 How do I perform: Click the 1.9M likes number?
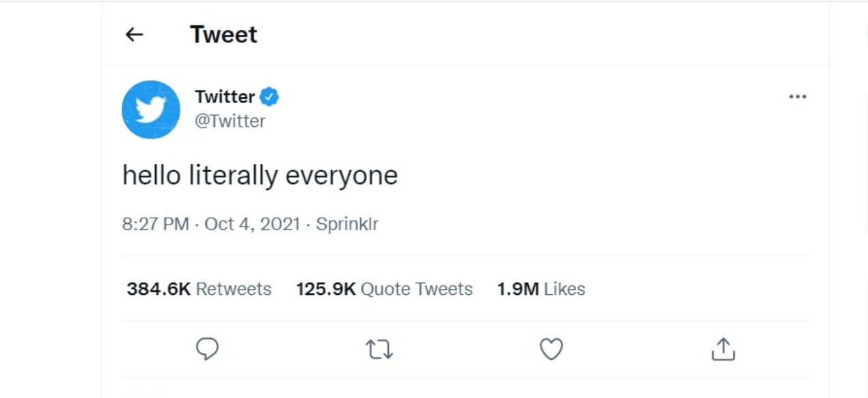click(x=518, y=289)
